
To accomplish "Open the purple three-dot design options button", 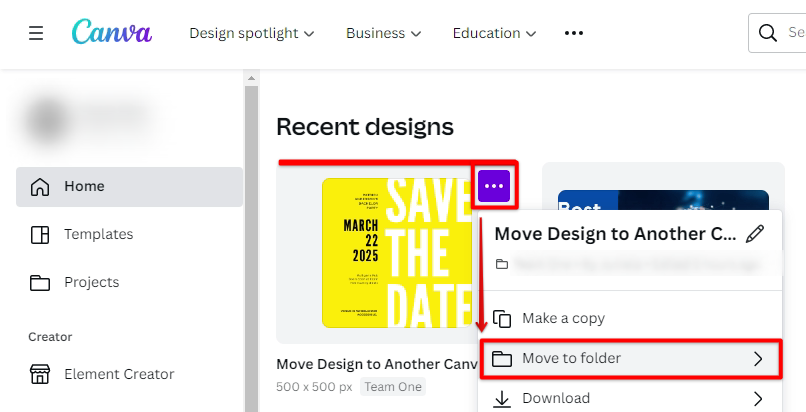I will tap(495, 186).
